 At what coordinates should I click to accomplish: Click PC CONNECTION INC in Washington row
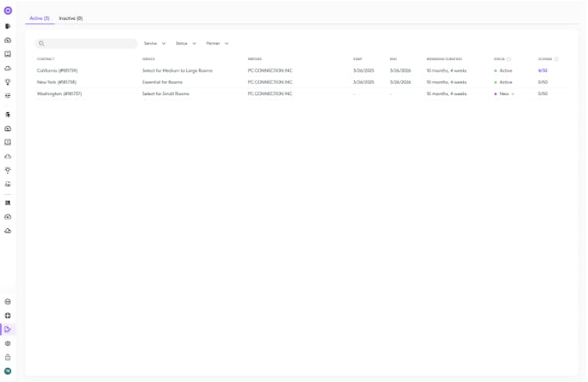pyautogui.click(x=270, y=94)
